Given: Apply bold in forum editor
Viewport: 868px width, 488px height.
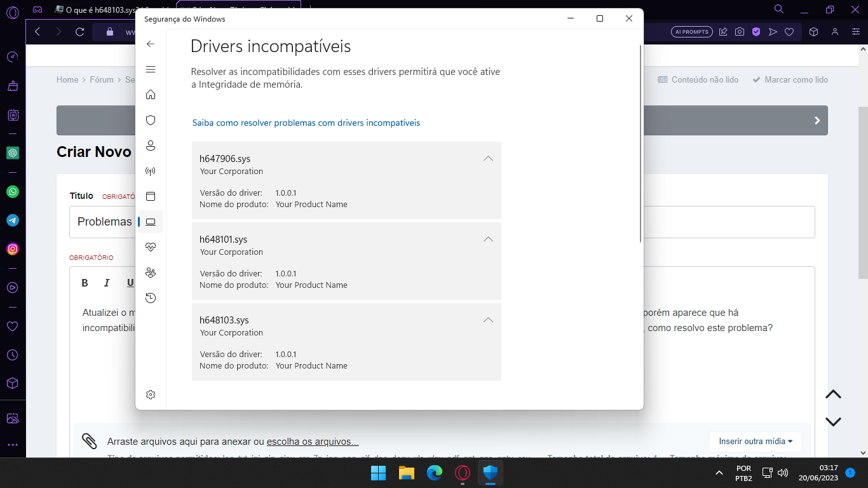Looking at the screenshot, I should pos(85,283).
